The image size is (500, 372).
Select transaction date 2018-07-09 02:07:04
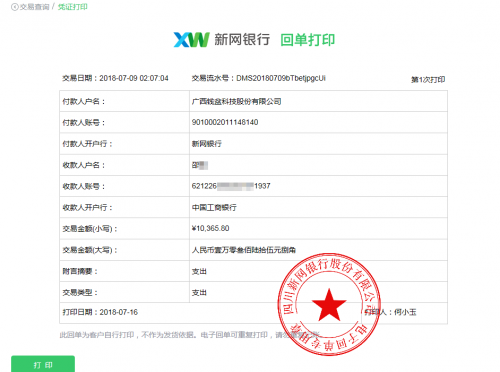click(134, 78)
